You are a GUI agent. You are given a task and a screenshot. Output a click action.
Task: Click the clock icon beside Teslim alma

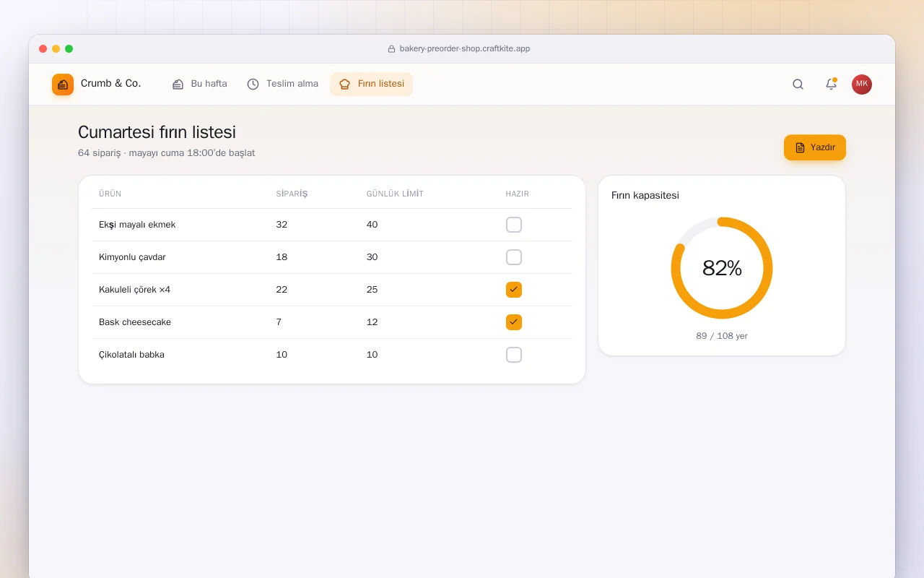253,84
